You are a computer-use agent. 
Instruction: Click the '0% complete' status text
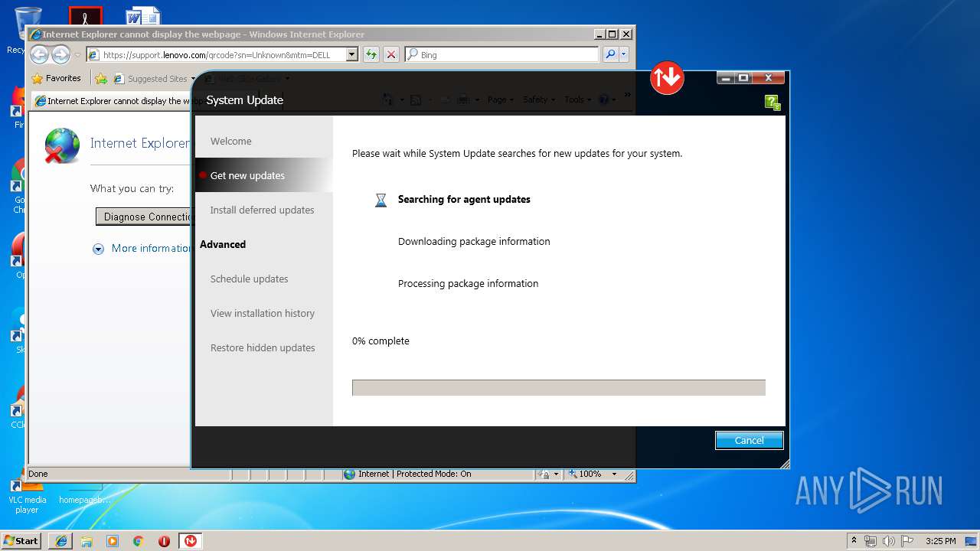381,341
